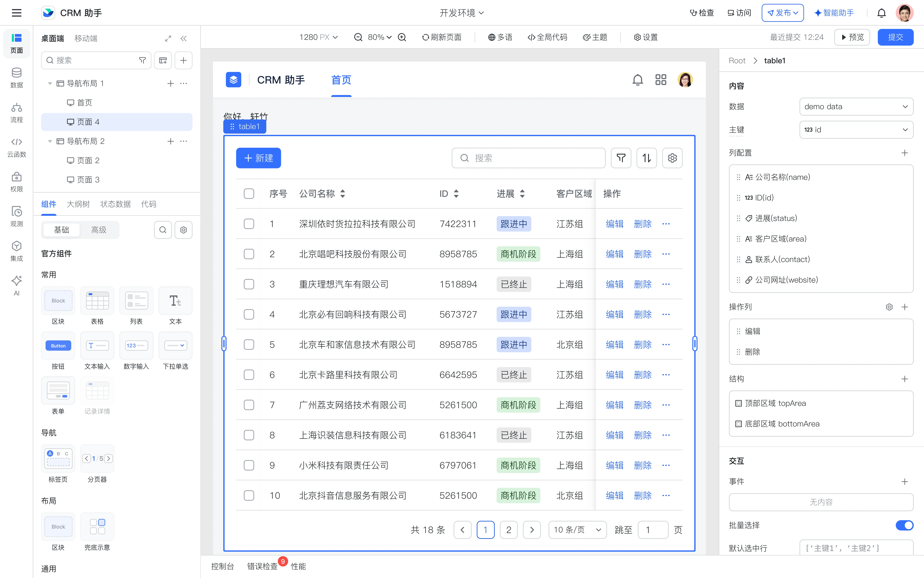Open the 云函数 cloud functions section
Viewport: 924px width, 578px height.
pyautogui.click(x=16, y=147)
